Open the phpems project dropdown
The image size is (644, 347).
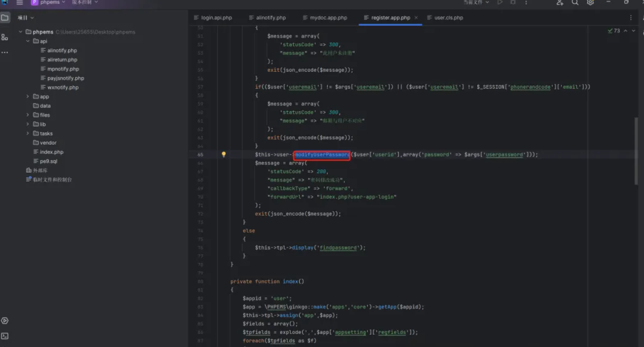tap(49, 3)
